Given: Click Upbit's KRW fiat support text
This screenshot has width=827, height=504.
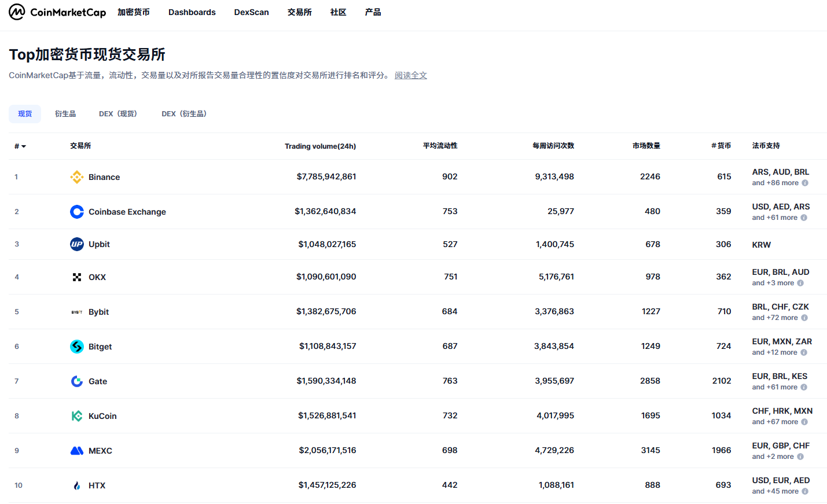Looking at the screenshot, I should 762,245.
